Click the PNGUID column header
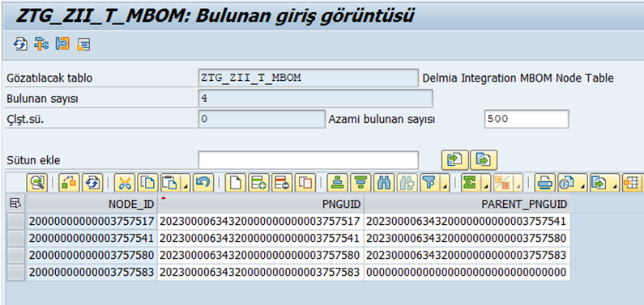This screenshot has width=644, height=305. 260,204
